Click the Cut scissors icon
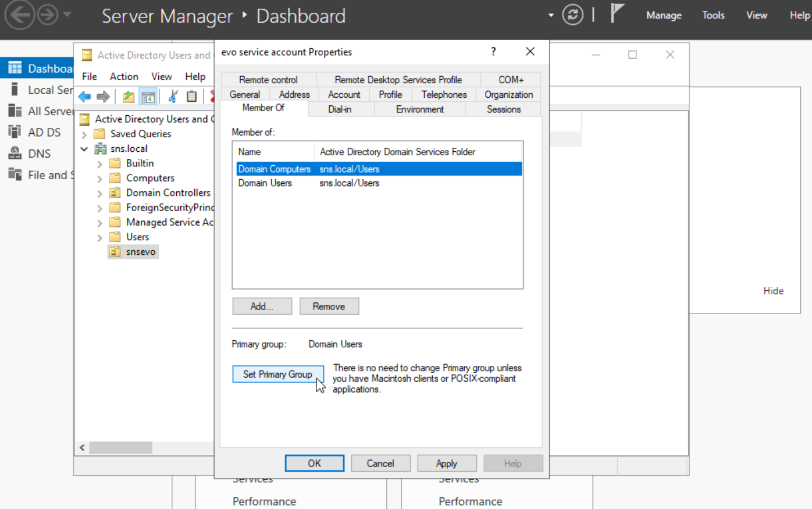Viewport: 812px width, 509px height. (173, 97)
